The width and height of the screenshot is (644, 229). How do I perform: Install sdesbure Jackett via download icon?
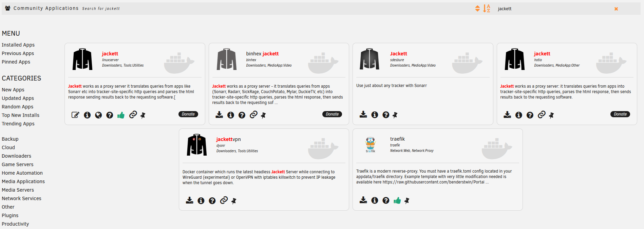(x=363, y=114)
